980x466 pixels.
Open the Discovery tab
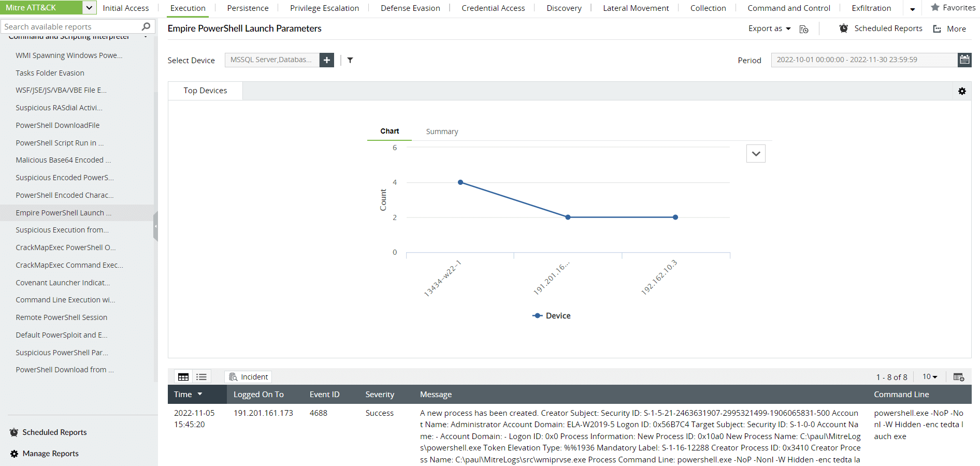[x=564, y=8]
